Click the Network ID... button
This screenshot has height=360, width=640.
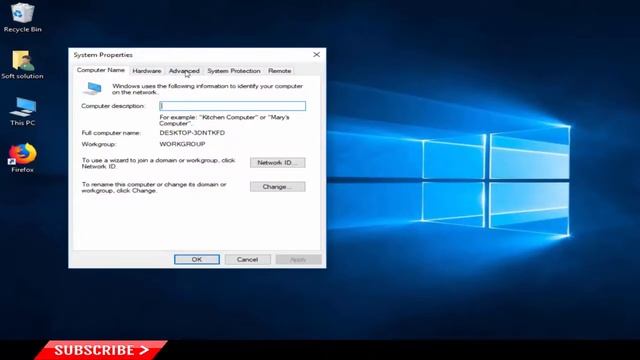click(x=278, y=162)
